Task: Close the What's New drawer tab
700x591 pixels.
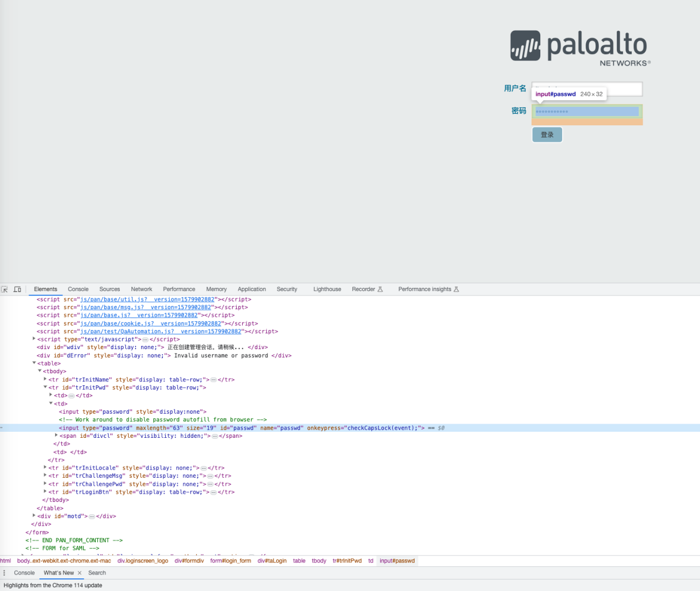Action: 79,573
